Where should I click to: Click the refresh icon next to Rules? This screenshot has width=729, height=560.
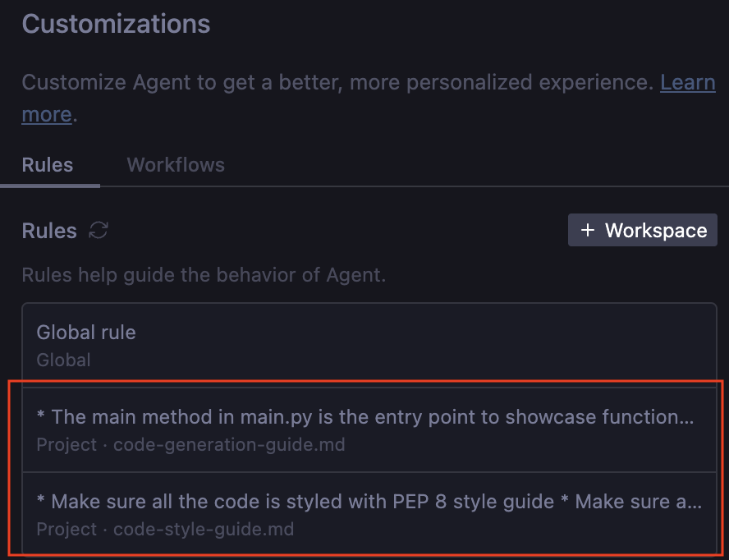coord(99,231)
